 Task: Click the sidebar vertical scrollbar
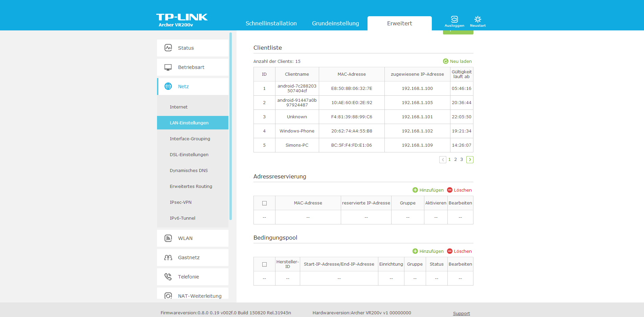coord(230,126)
